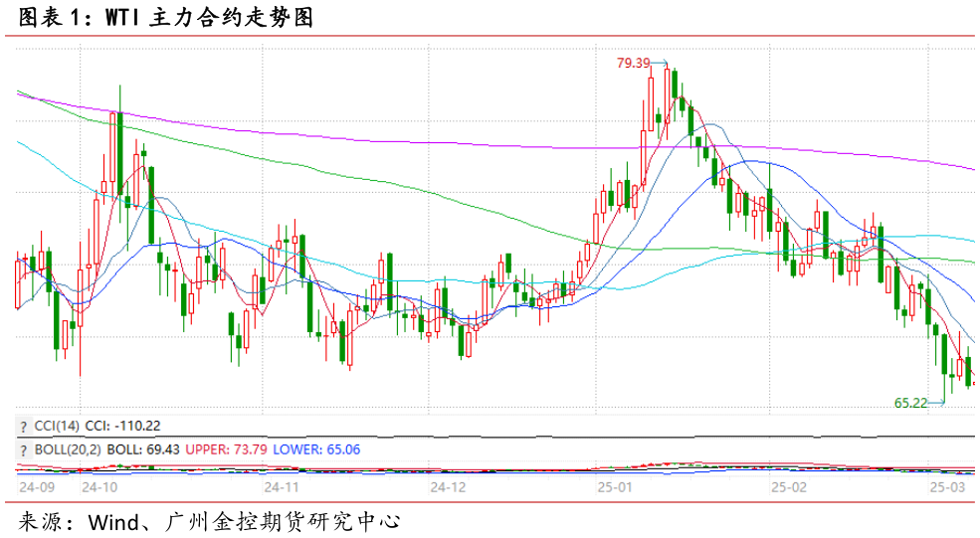Jump to the 24-09 date label

click(x=36, y=487)
